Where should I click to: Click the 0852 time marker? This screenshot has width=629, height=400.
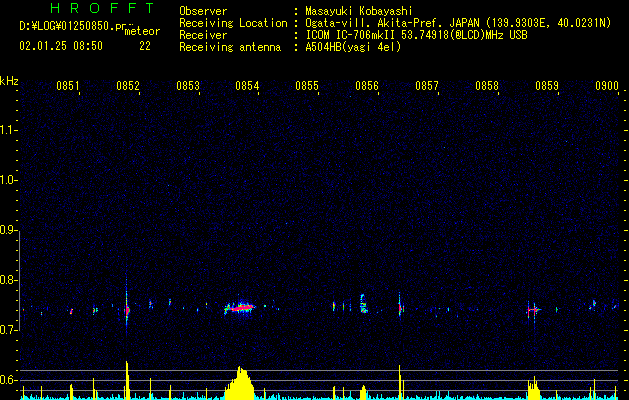click(x=128, y=86)
